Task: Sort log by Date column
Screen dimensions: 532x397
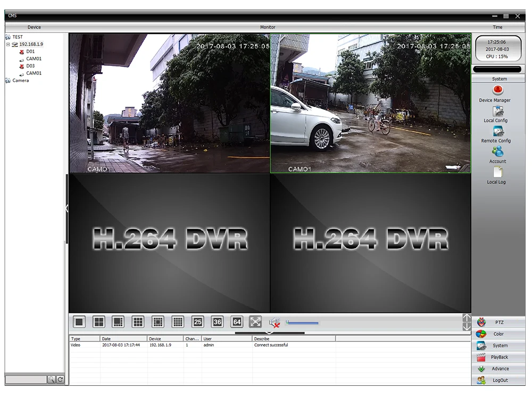Action: click(x=123, y=339)
